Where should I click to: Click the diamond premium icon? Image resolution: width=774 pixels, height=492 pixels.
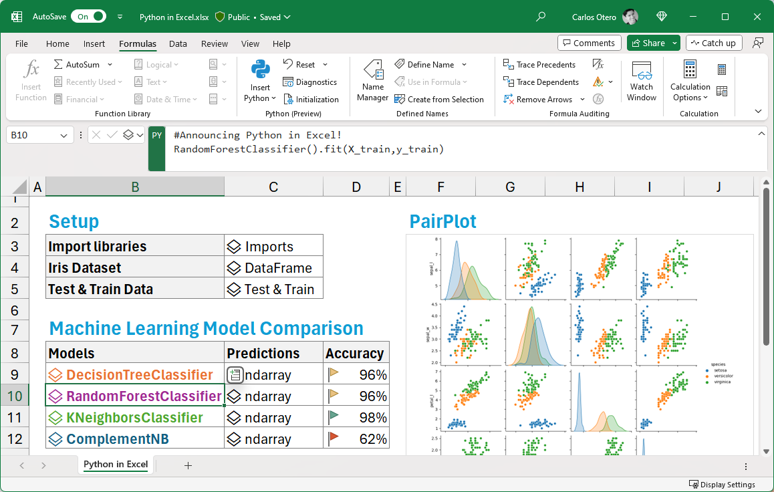(661, 17)
